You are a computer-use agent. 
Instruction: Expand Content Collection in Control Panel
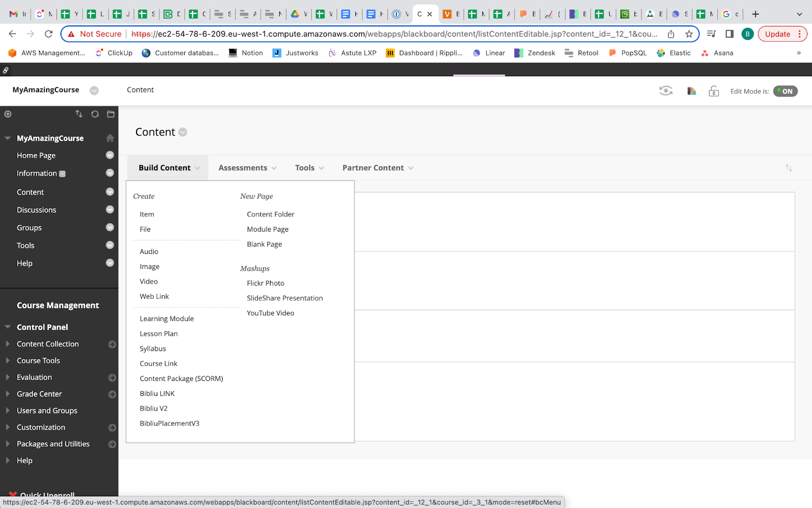[x=8, y=344]
